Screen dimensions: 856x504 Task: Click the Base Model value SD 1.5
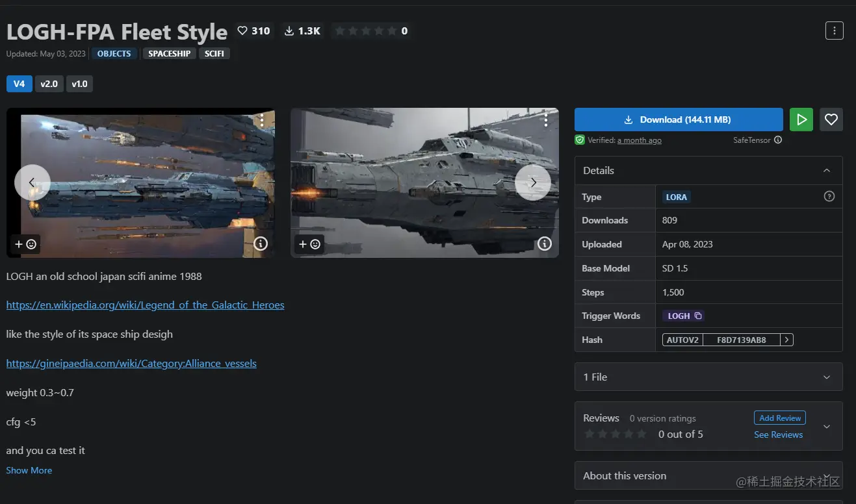click(x=675, y=268)
